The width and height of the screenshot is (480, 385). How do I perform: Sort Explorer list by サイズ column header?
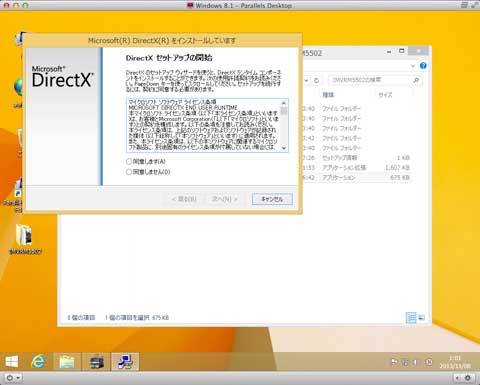[x=385, y=95]
